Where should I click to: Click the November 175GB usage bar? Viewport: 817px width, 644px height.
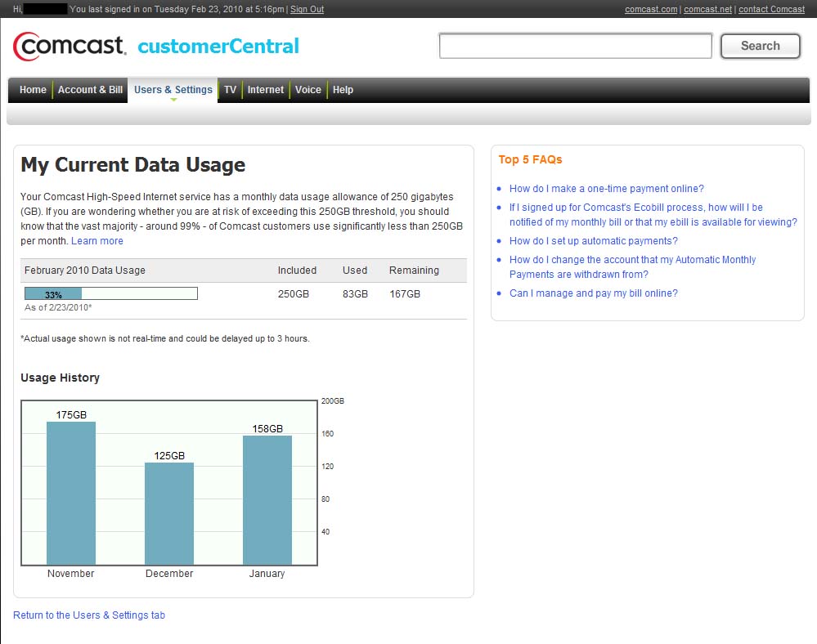point(71,493)
